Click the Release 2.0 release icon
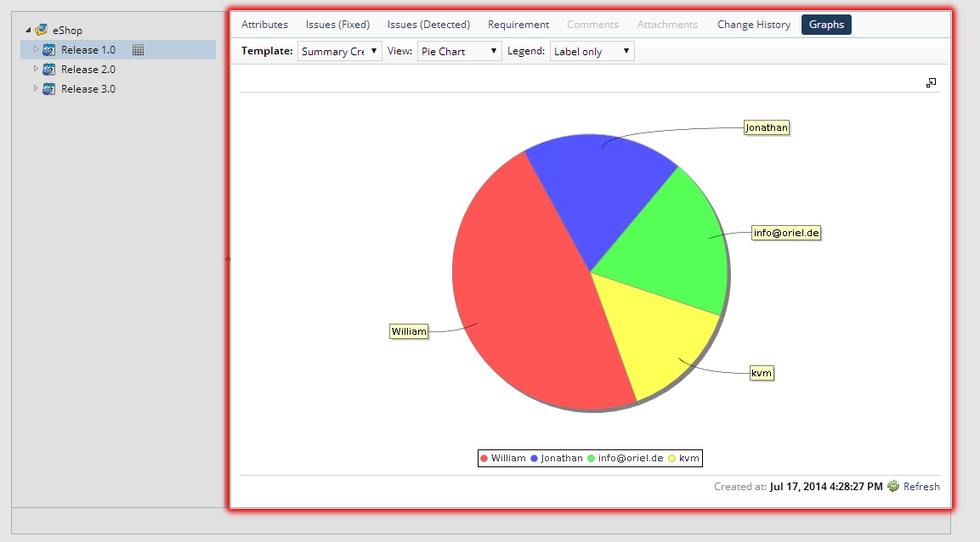The width and height of the screenshot is (980, 542). coord(48,70)
